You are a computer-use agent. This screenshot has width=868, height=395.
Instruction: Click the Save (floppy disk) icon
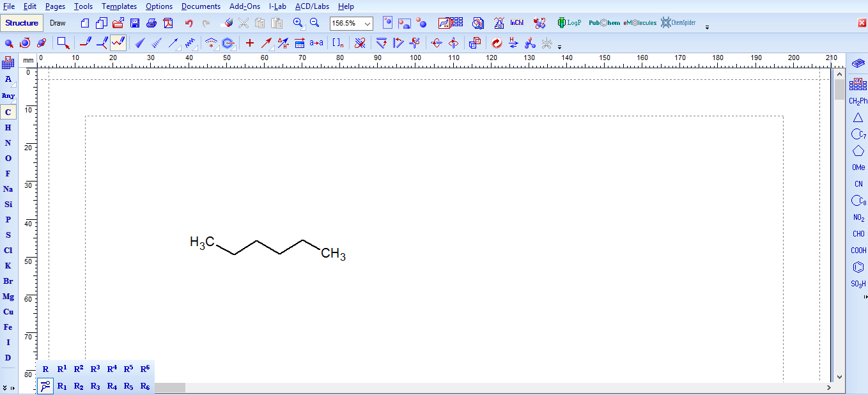click(135, 23)
